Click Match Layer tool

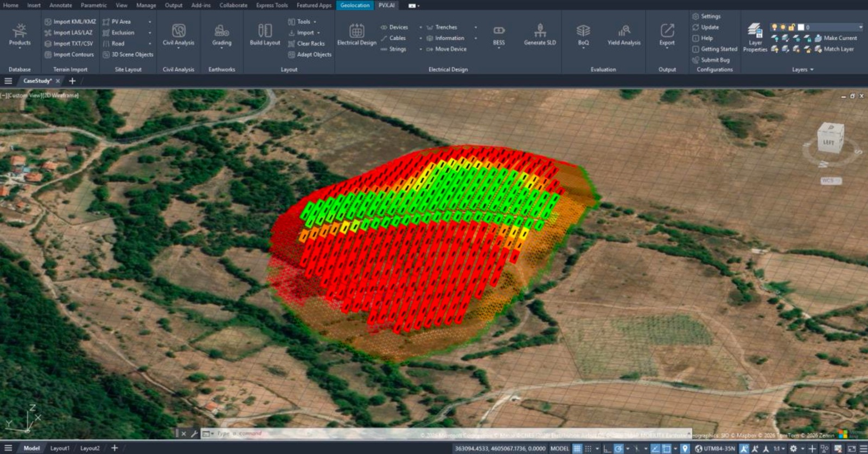[834, 49]
